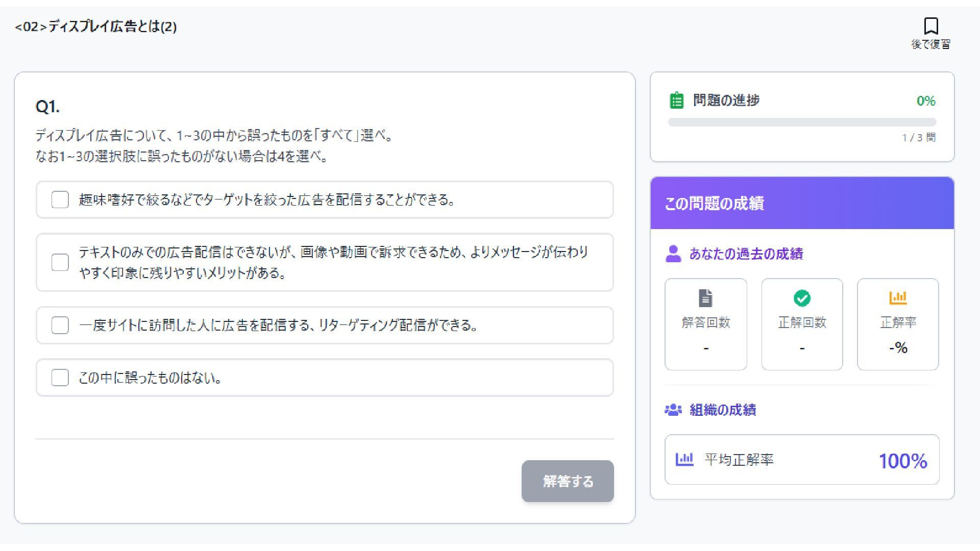
Task: Click the bookmark icon to review later
Action: coord(930,26)
